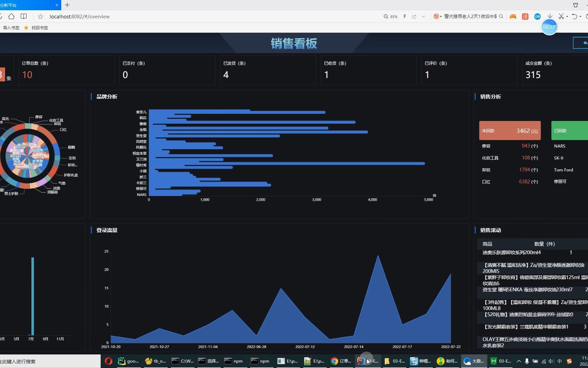Screen dimensions: 588x368
Task: Open the 哔哩 taskbar item
Action: click(421, 361)
